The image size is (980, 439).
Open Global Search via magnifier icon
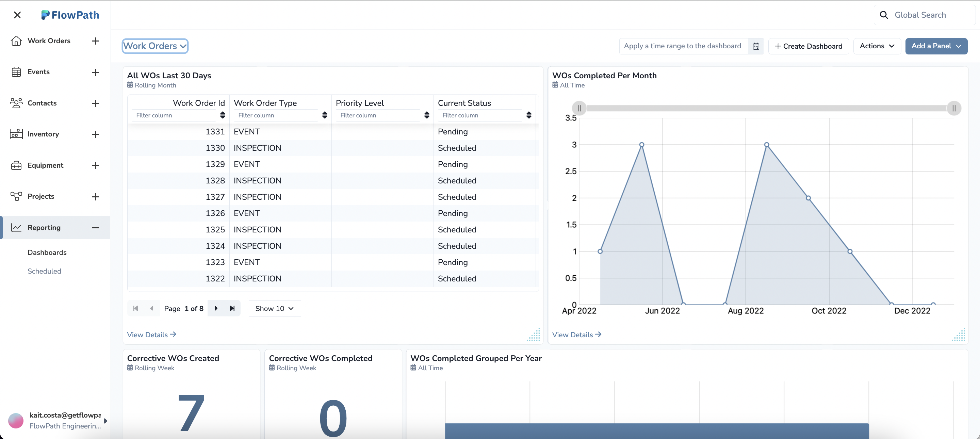coord(884,15)
